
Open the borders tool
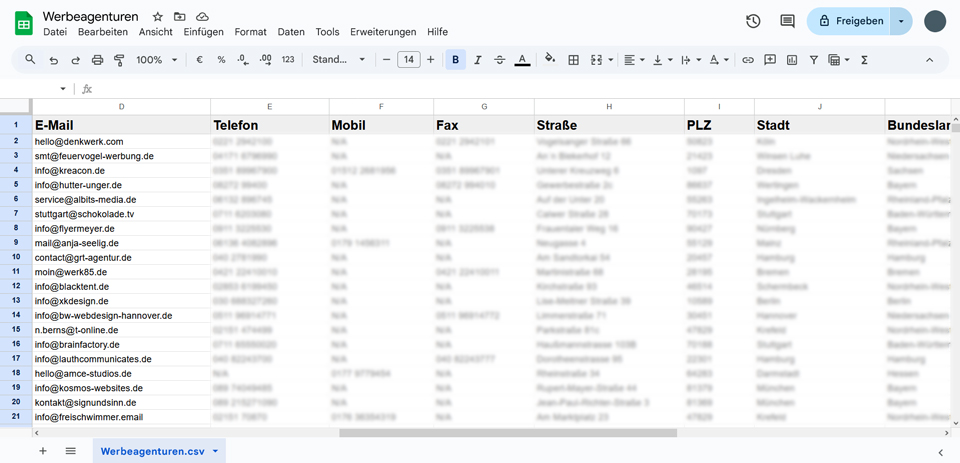pyautogui.click(x=573, y=60)
